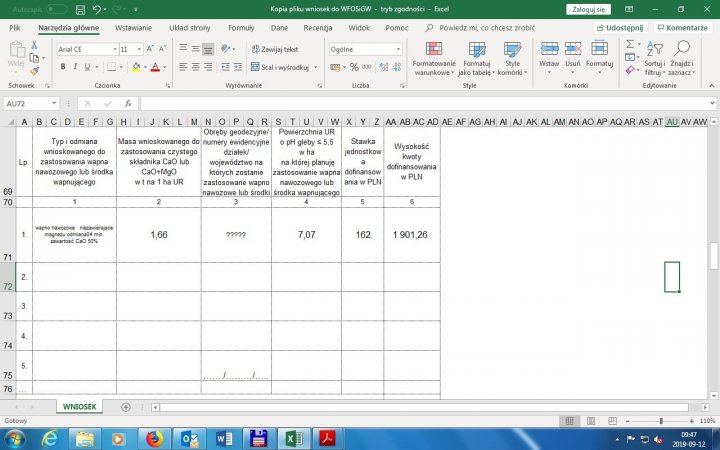
Task: Click the Formatowanie warunkowe icon
Action: click(x=434, y=52)
